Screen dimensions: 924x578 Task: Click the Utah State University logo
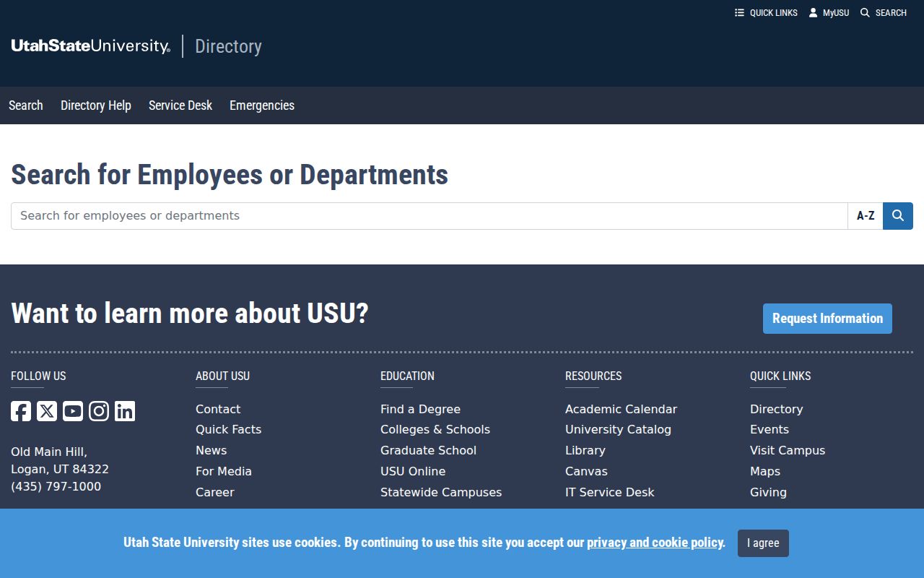91,46
